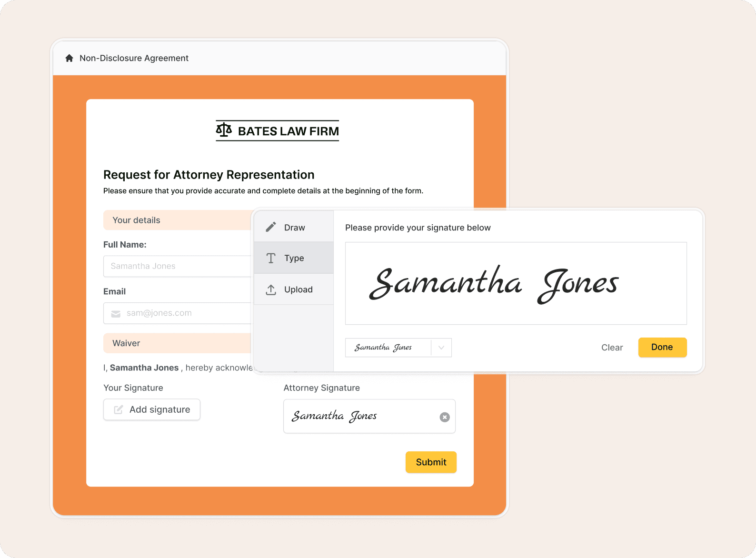Select the Draw pencil icon
The image size is (756, 558).
click(x=271, y=227)
